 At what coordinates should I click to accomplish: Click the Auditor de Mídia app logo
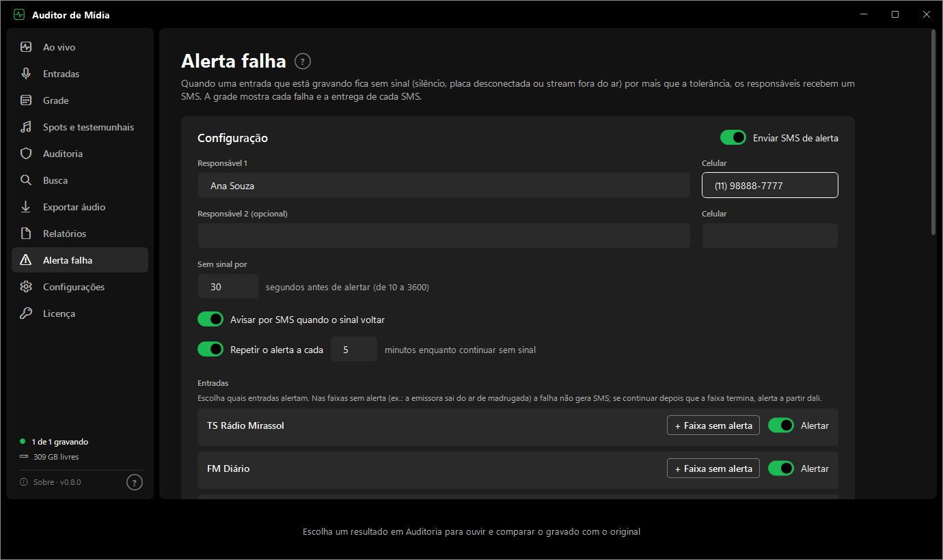[x=19, y=15]
